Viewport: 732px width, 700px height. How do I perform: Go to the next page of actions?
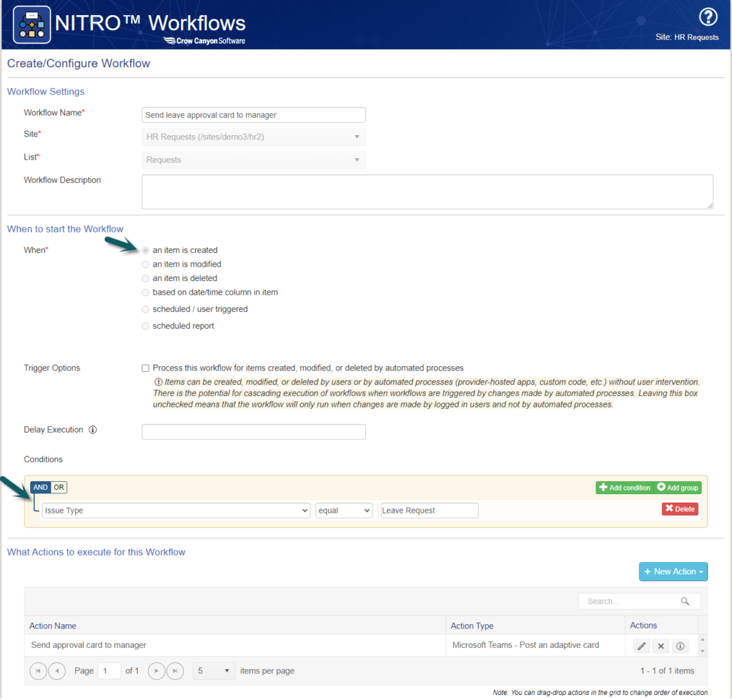(156, 671)
